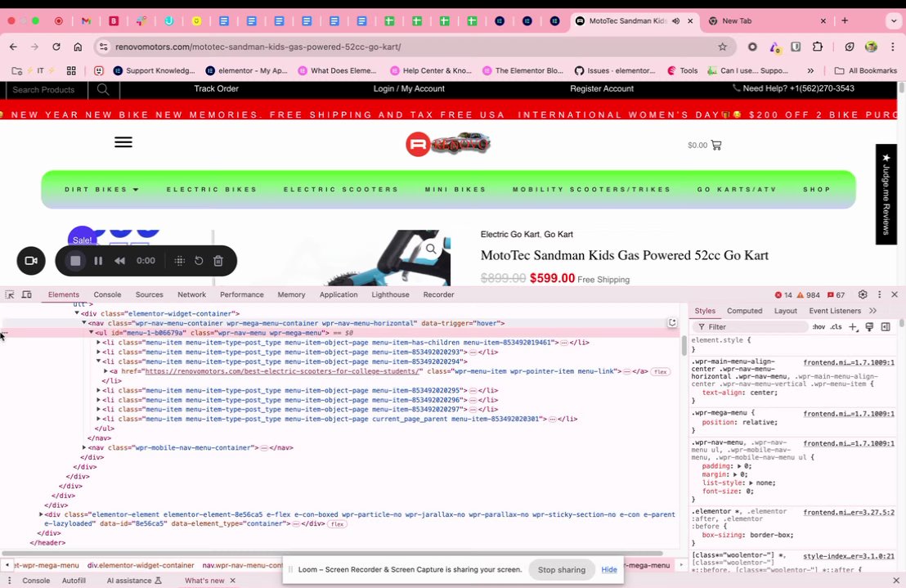Viewport: 906px width, 588px height.
Task: Collapse the ul menu-1-b06679a node
Action: click(x=92, y=333)
